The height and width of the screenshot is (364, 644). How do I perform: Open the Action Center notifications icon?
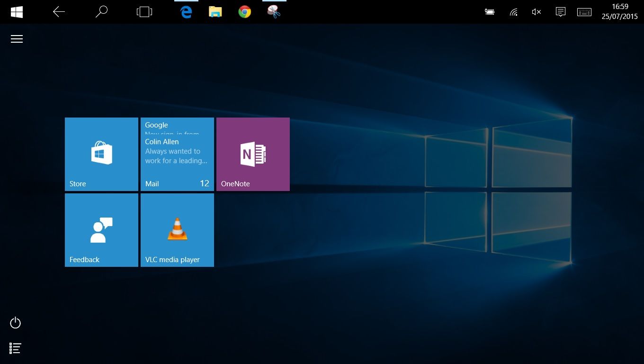tap(561, 12)
